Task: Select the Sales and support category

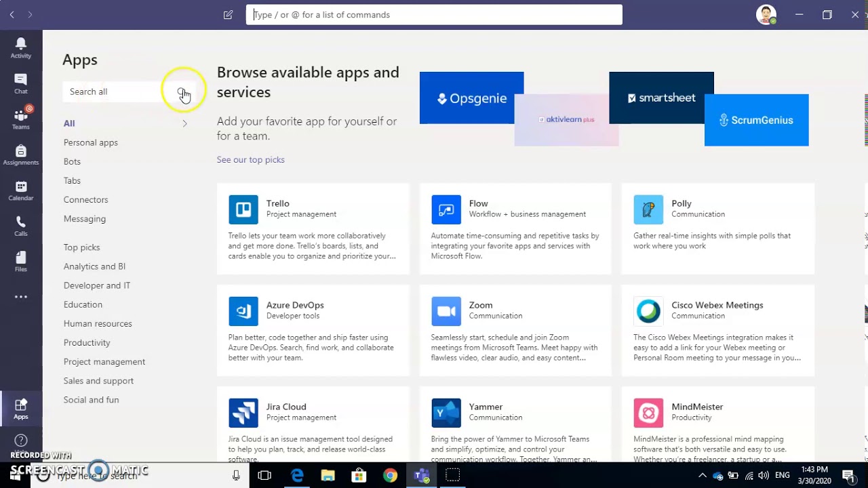Action: point(98,380)
